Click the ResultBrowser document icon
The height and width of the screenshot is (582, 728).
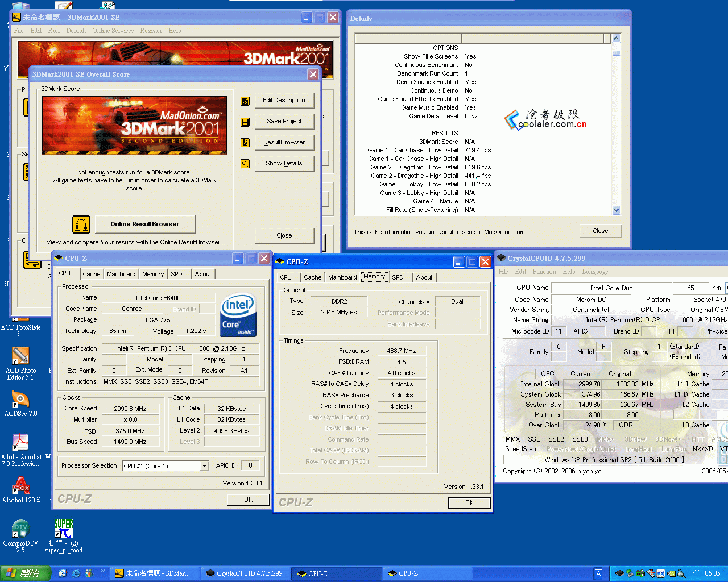pyautogui.click(x=245, y=143)
